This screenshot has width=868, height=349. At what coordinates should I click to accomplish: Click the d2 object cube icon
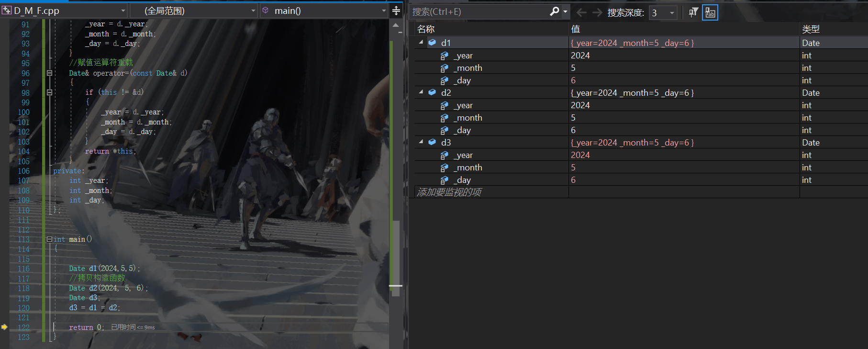point(432,92)
